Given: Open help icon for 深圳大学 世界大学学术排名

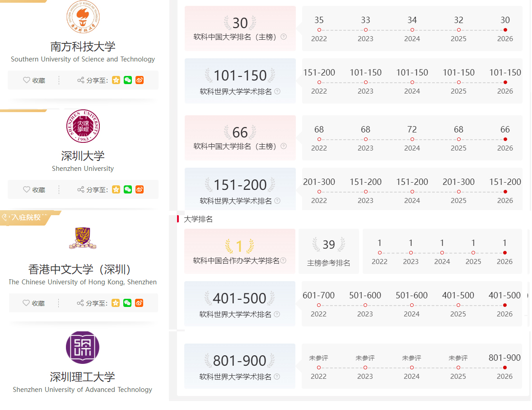Looking at the screenshot, I should pos(277,201).
